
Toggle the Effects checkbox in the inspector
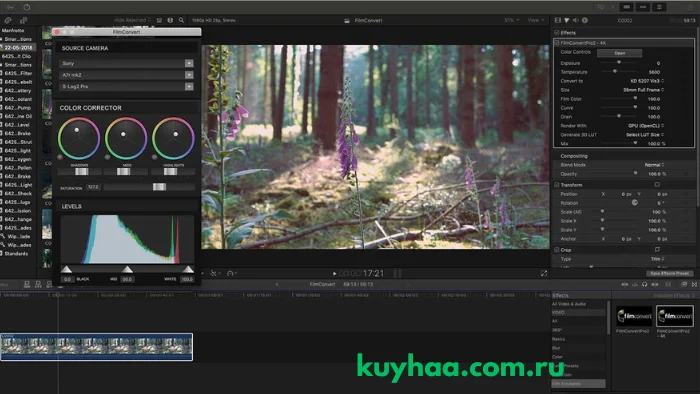pos(557,33)
